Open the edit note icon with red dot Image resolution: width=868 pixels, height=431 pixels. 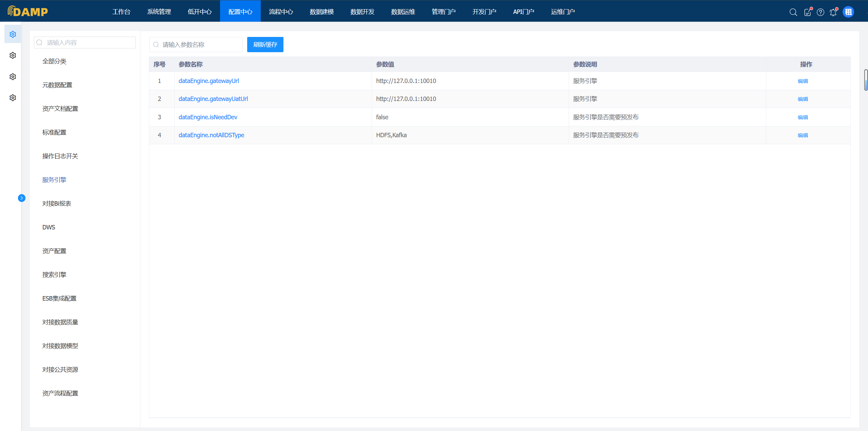click(x=808, y=12)
